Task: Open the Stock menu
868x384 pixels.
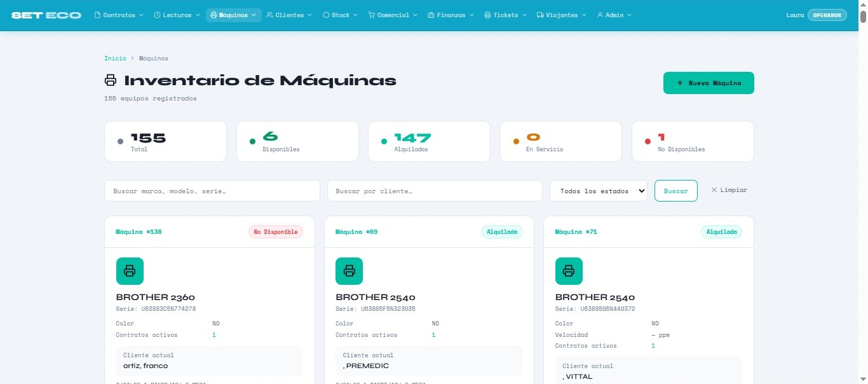Action: click(341, 15)
